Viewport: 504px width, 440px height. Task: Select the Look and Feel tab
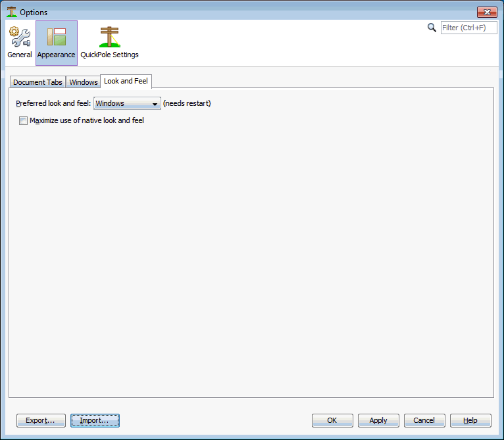coord(126,81)
